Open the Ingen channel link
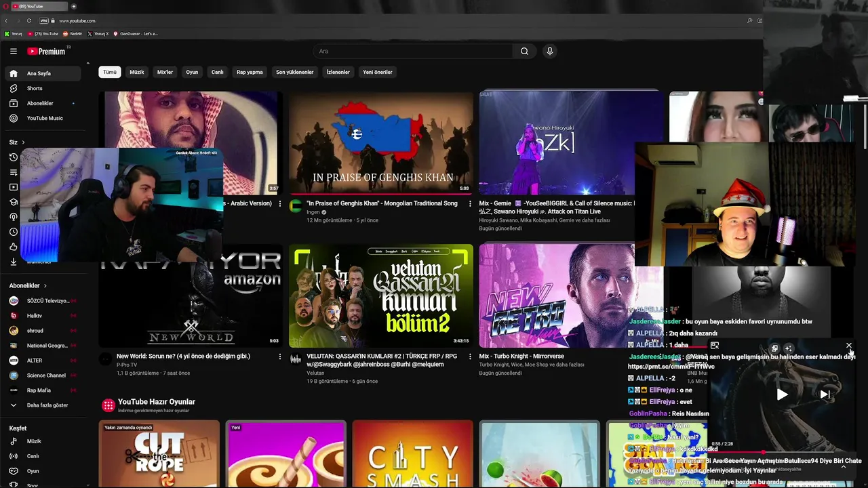868x488 pixels. coord(313,212)
